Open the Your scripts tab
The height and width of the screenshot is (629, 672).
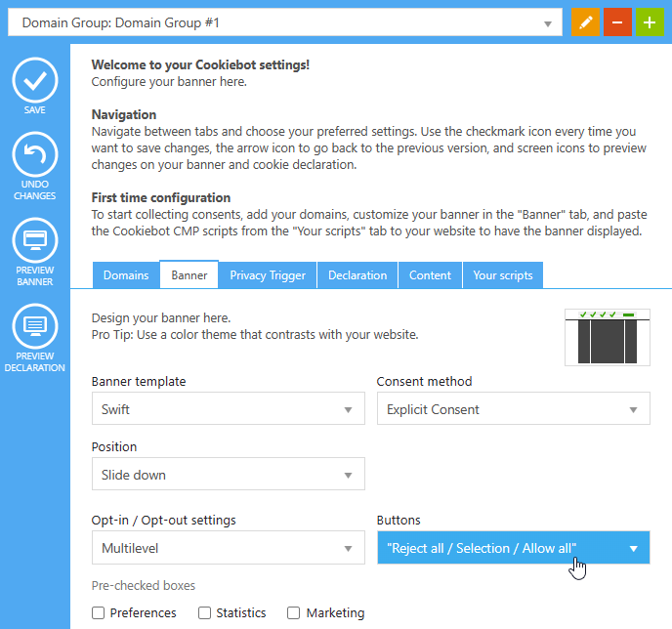click(x=503, y=275)
